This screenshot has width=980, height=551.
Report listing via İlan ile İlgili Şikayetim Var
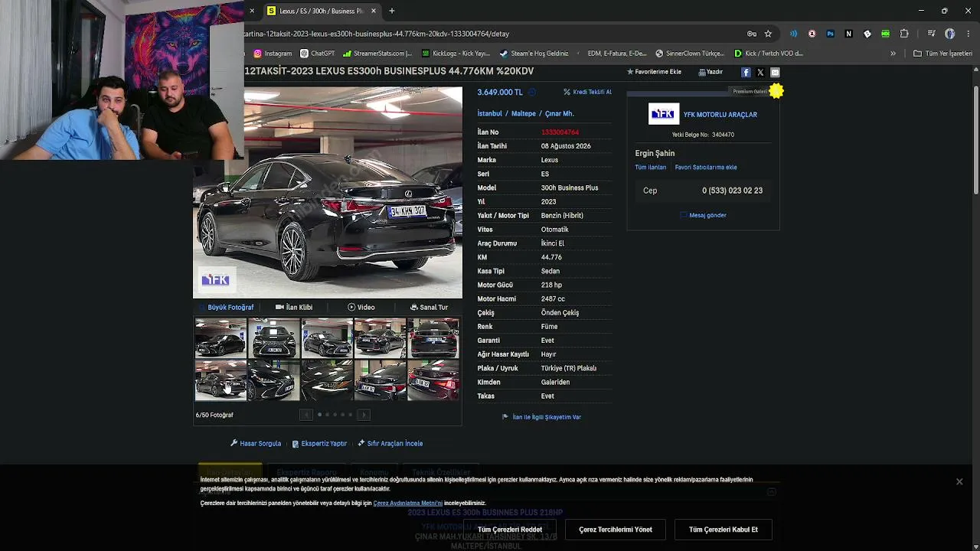point(541,417)
